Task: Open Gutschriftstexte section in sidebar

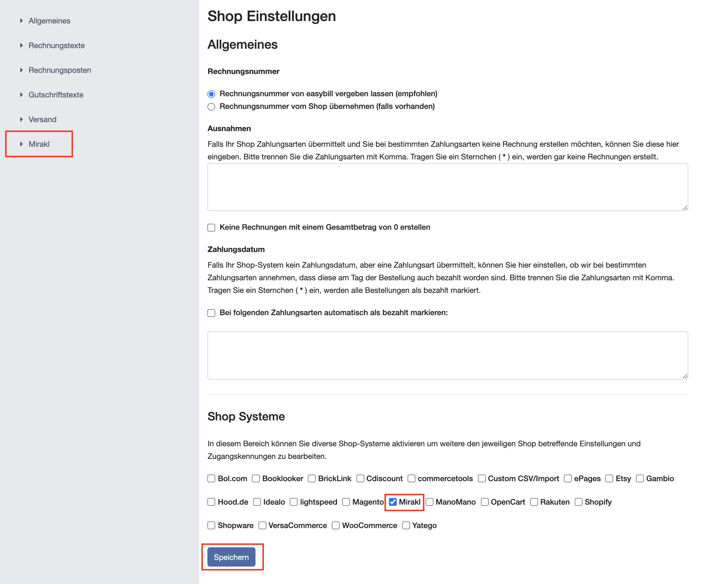Action: pos(56,95)
